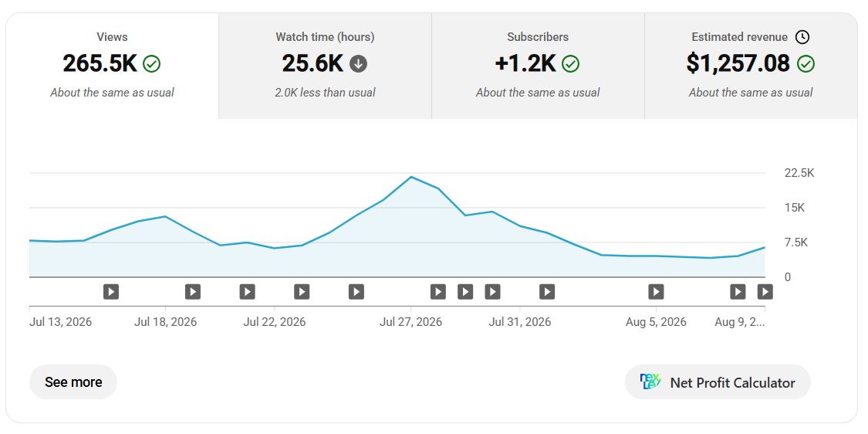
Task: Click the video marker at Aug 5
Action: 656,292
